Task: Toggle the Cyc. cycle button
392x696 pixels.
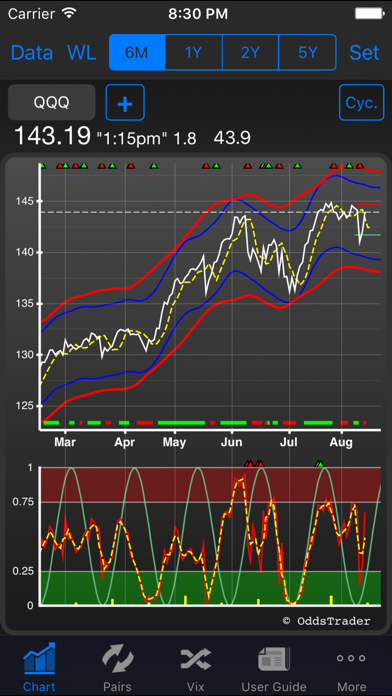Action: pos(362,103)
